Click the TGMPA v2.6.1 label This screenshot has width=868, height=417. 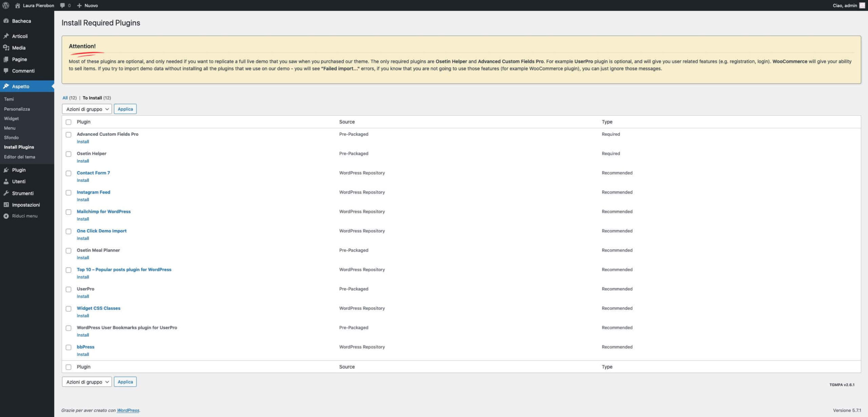coord(842,385)
